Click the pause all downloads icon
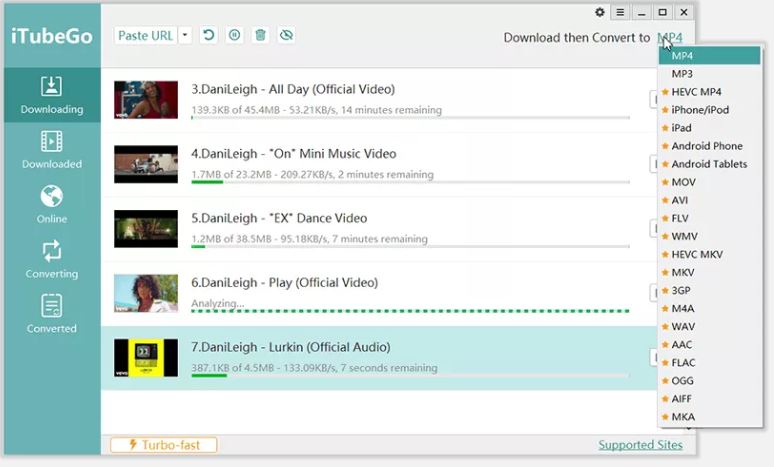Screen dimensions: 774x467 coord(234,35)
